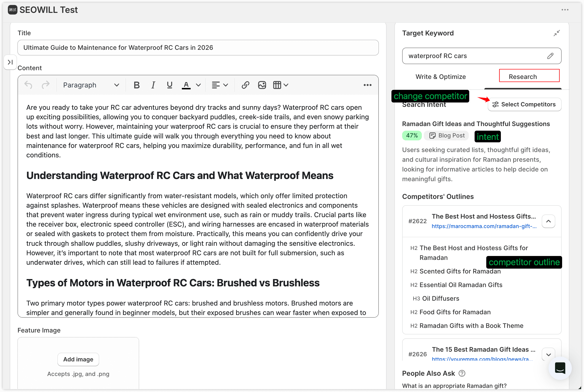
Task: Click heading 'Understanding Waterproof RC Cars and What Waterproof Means'
Action: click(x=180, y=175)
